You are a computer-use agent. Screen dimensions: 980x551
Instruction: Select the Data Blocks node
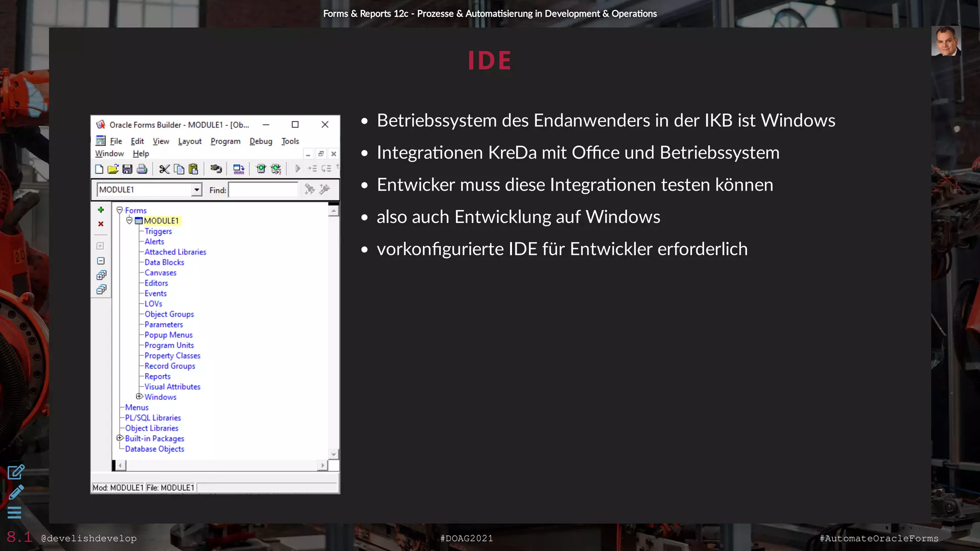tap(164, 262)
